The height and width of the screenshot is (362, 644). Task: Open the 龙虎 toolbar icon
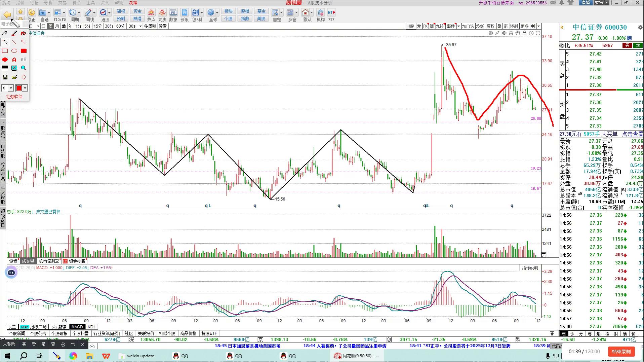click(162, 15)
